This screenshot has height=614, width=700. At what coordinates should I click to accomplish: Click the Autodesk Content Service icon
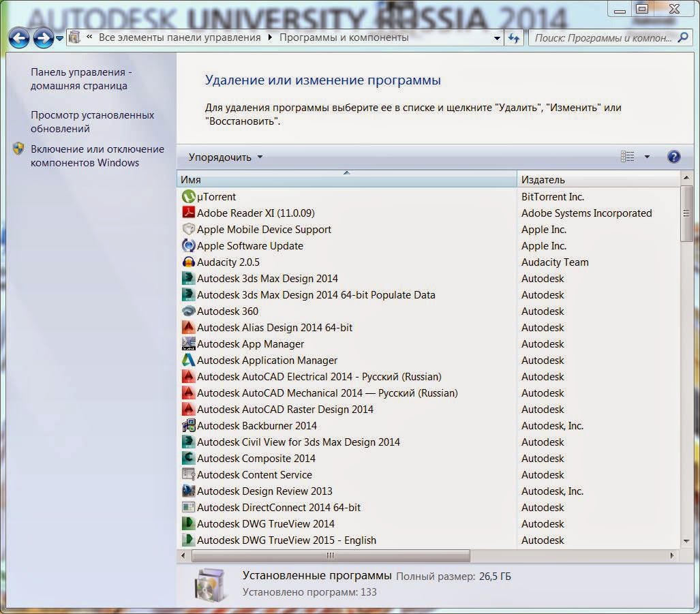pyautogui.click(x=188, y=475)
